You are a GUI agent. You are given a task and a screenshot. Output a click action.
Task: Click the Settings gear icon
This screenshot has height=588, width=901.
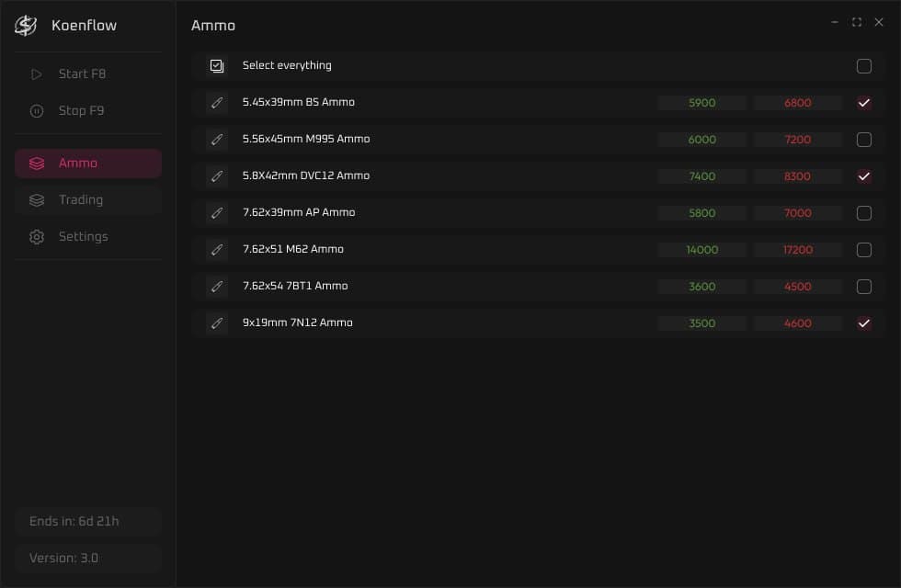click(x=36, y=237)
